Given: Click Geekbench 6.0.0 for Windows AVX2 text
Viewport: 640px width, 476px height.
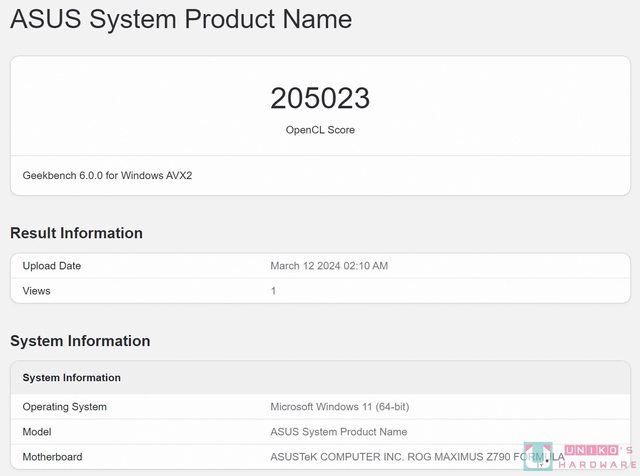Looking at the screenshot, I should 107,175.
